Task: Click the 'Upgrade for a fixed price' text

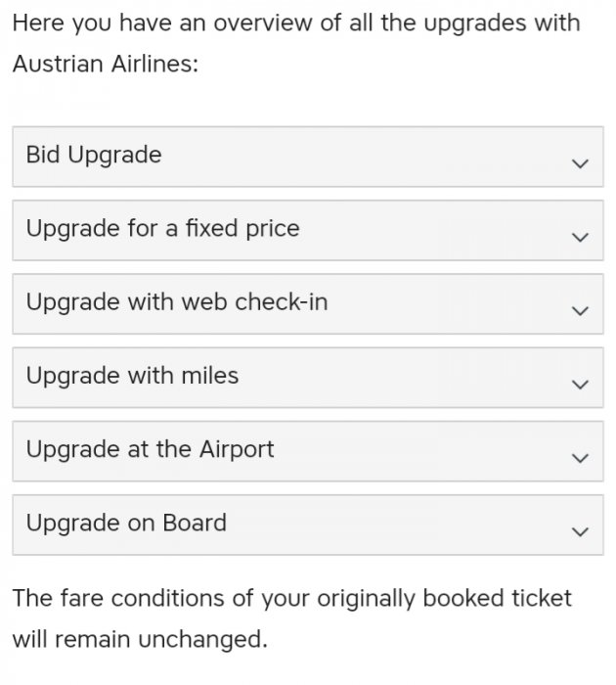Action: (x=162, y=229)
